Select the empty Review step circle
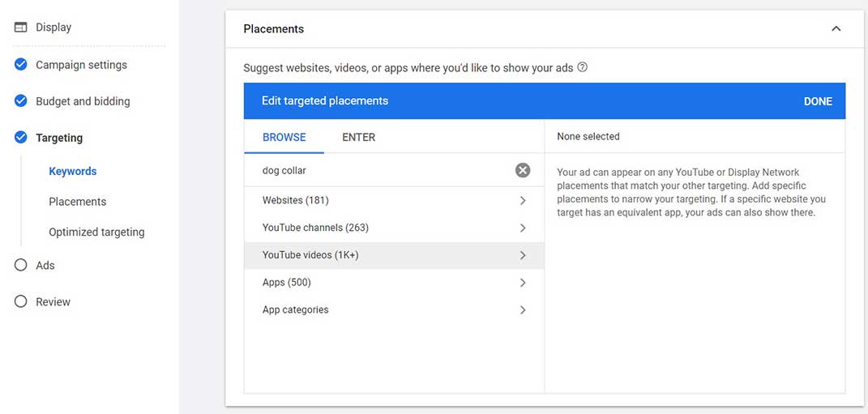Screen dimensions: 868x414 (x=20, y=301)
